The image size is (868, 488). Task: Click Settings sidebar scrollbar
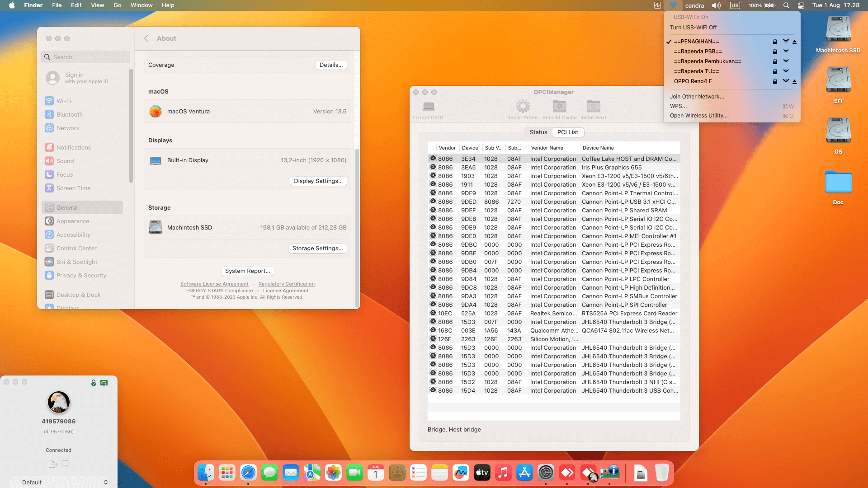pos(131,126)
